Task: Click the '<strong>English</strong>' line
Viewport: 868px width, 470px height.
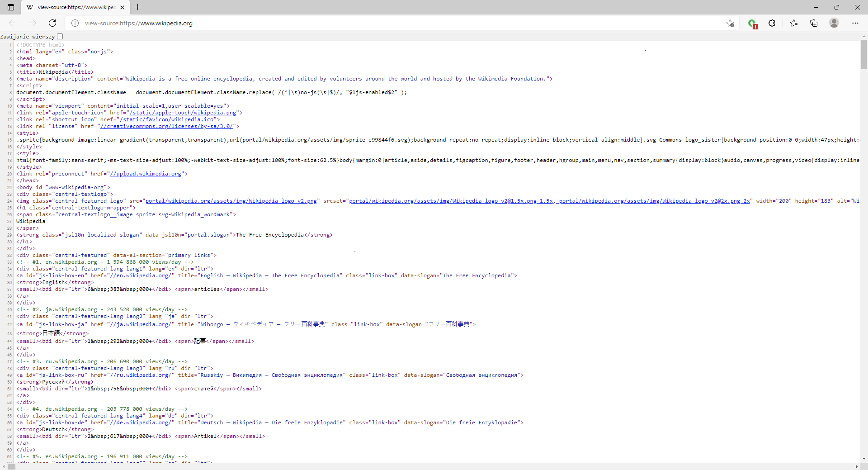Action: (x=55, y=282)
